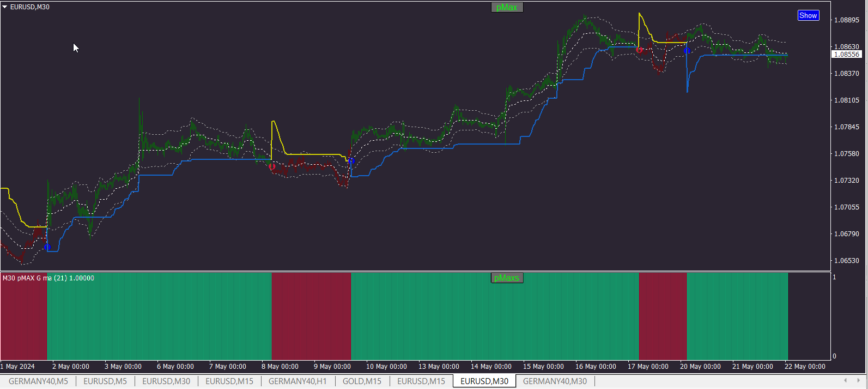The image size is (868, 389).
Task: Open the EURUSD,M30 chart dropdown triangle
Action: click(x=5, y=7)
